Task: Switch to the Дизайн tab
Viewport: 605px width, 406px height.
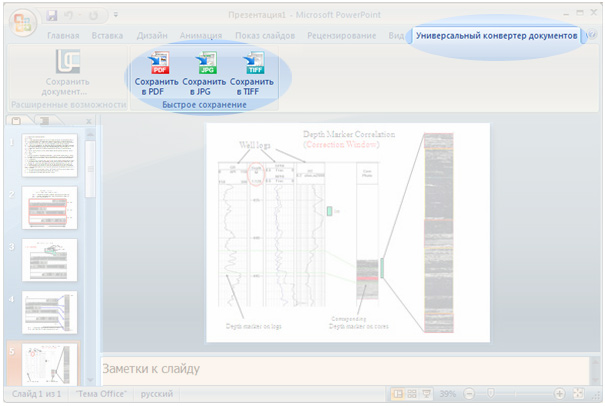Action: pyautogui.click(x=152, y=36)
